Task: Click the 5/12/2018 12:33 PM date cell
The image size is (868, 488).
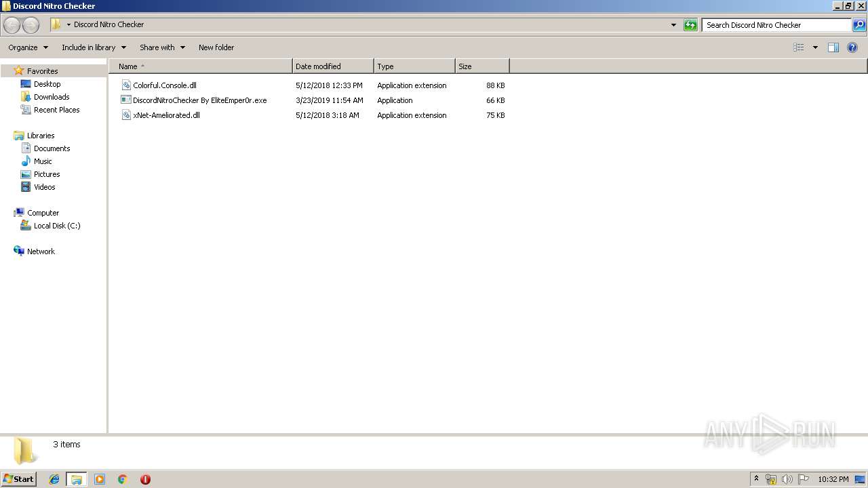Action: [x=329, y=85]
